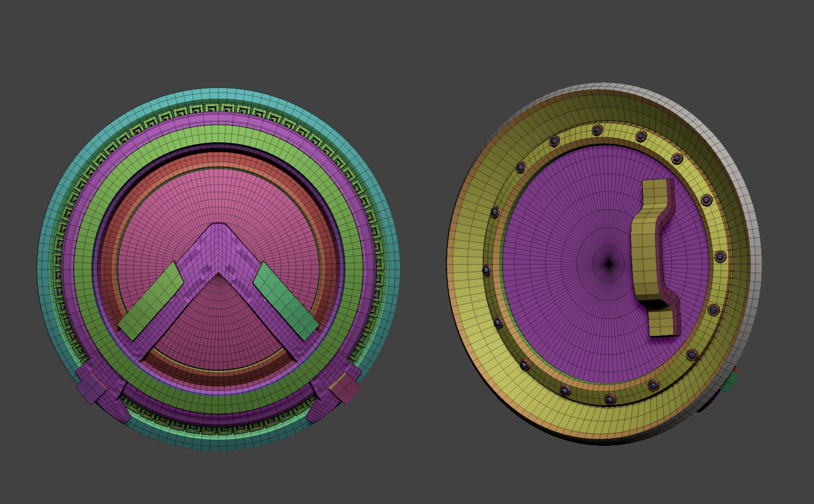Select the left green plate on the lambda emblem
The image size is (814, 504).
151,302
